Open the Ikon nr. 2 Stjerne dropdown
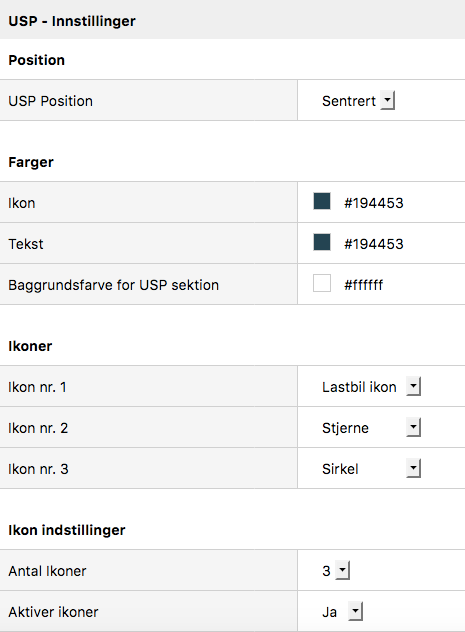 tap(370, 428)
